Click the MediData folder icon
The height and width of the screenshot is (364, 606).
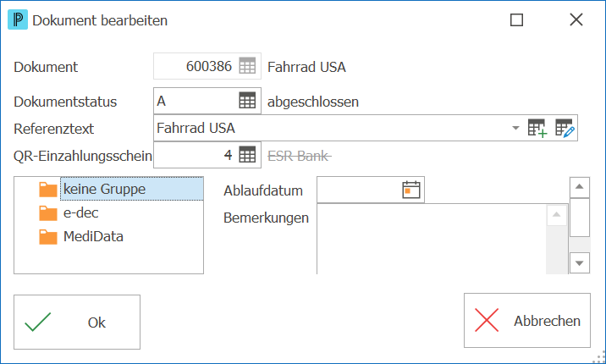point(48,237)
